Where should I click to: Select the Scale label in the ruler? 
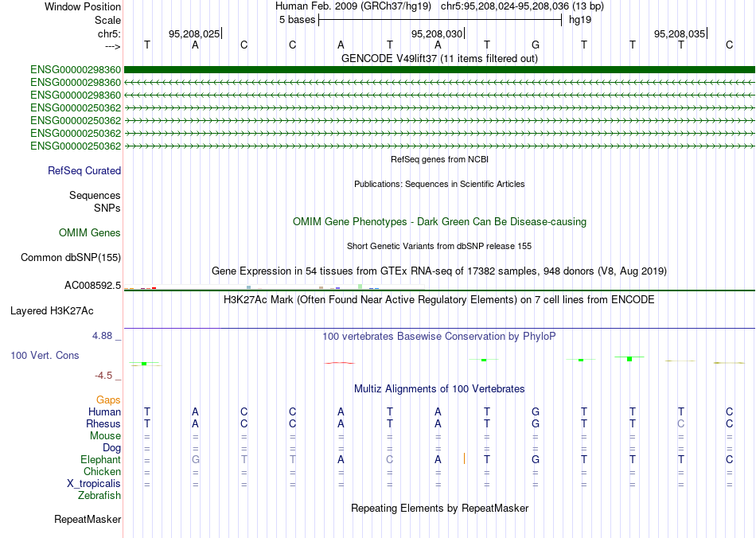pos(107,20)
